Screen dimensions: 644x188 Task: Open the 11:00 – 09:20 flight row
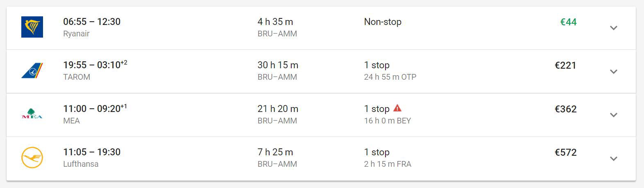tap(321, 115)
